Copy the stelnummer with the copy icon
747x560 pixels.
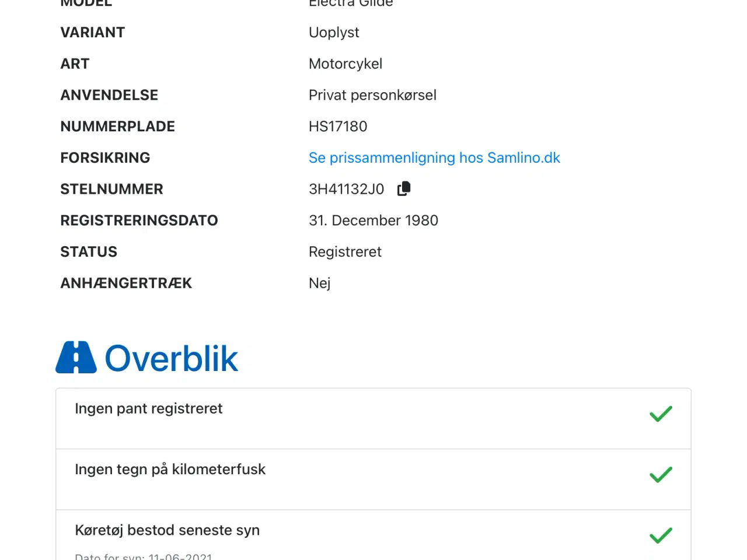pyautogui.click(x=404, y=188)
